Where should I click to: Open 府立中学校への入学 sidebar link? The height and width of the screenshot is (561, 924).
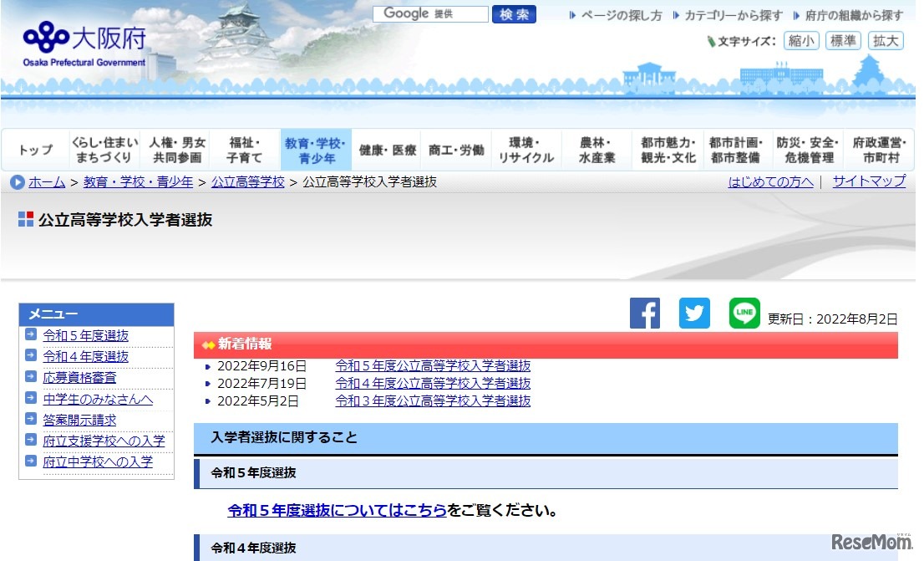(98, 462)
